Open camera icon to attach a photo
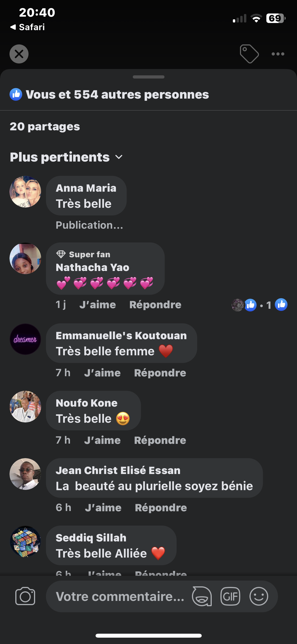Image resolution: width=297 pixels, height=644 pixels. tap(25, 596)
